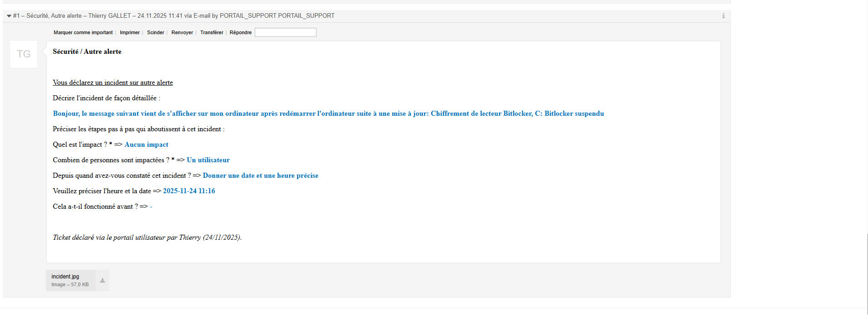Viewport: 868px width, 319px height.
Task: Click the blue Bitlocker incident description text
Action: 328,114
